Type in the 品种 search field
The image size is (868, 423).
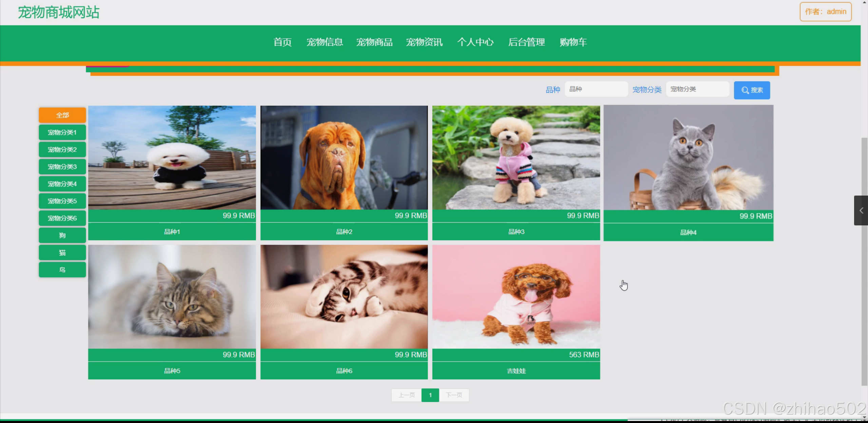596,89
